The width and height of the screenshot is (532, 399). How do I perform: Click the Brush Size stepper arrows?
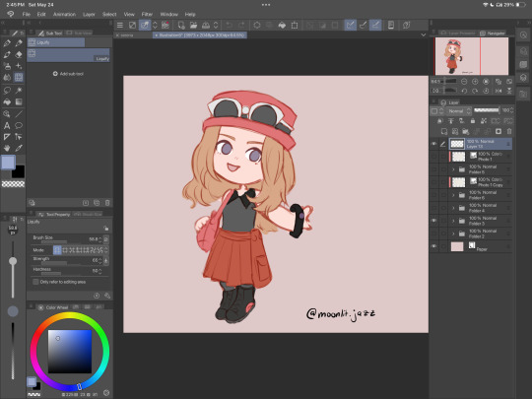pyautogui.click(x=100, y=239)
